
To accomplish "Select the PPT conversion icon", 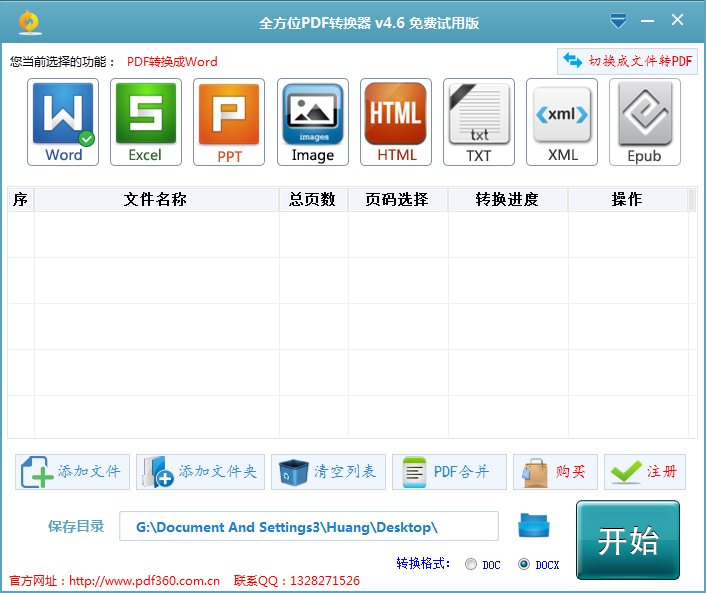I will click(x=229, y=122).
